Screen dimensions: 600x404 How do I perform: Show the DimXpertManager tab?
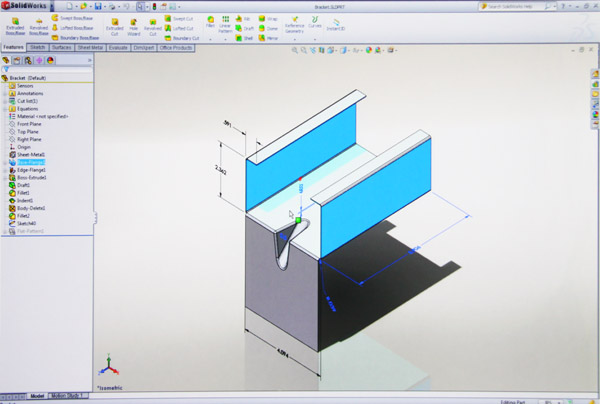[39, 60]
